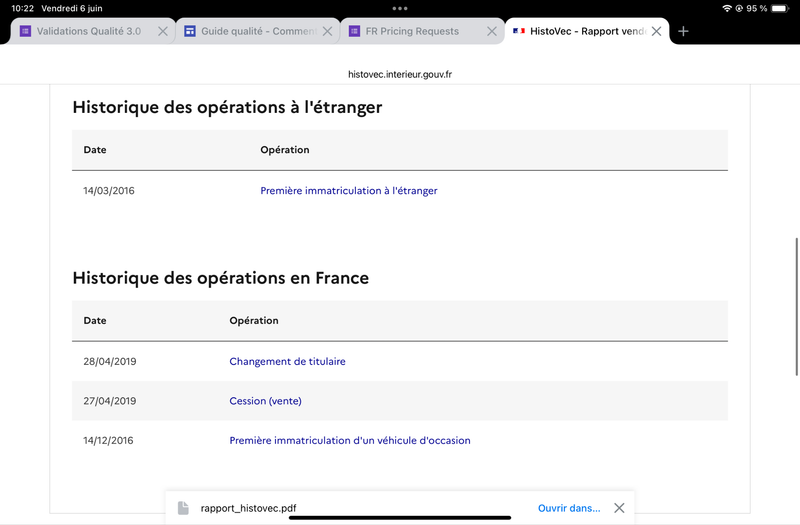Select the date 14/03/2016
The height and width of the screenshot is (525, 800).
(109, 190)
